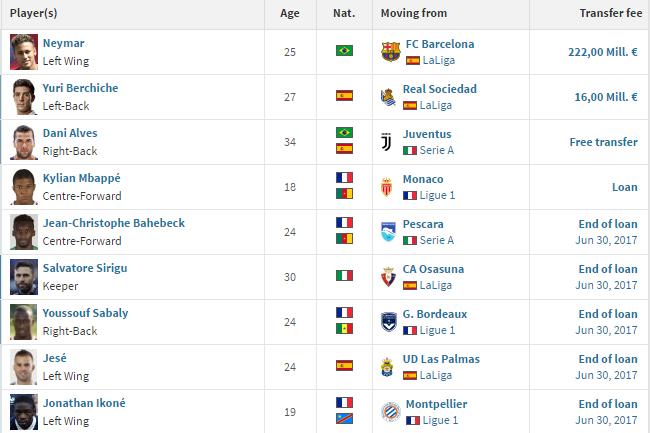Click Salvatore Sirigu's portrait photo
This screenshot has width=650, height=433.
(24, 277)
